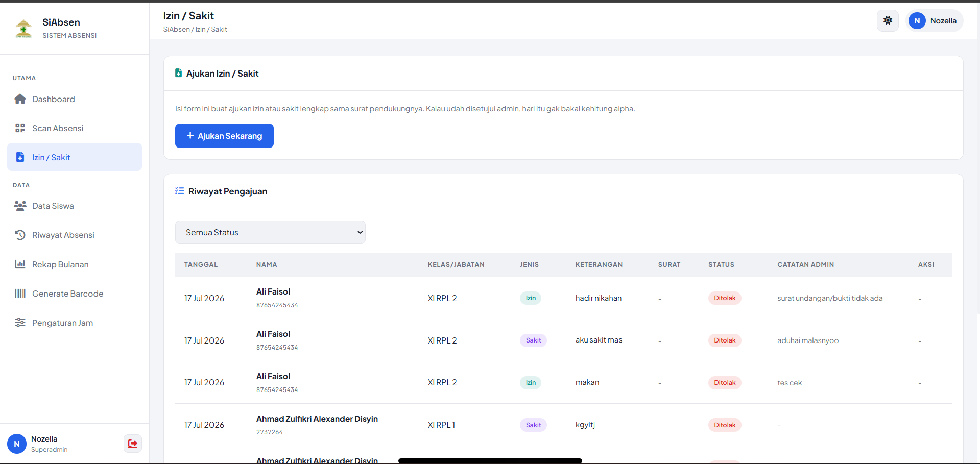Image resolution: width=980 pixels, height=464 pixels.
Task: Click the STATUS column header
Action: click(x=721, y=265)
